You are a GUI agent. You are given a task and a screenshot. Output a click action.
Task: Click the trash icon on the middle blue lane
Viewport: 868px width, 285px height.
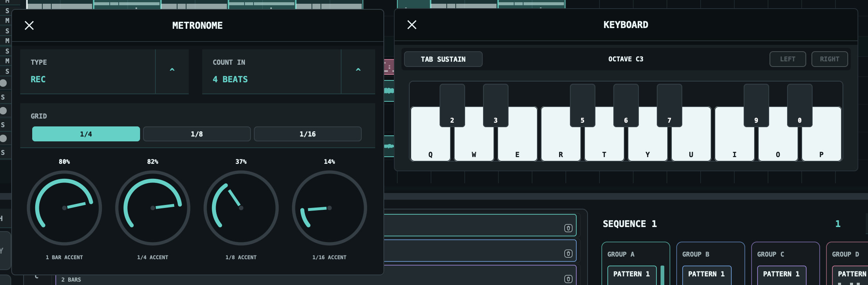[x=568, y=254]
